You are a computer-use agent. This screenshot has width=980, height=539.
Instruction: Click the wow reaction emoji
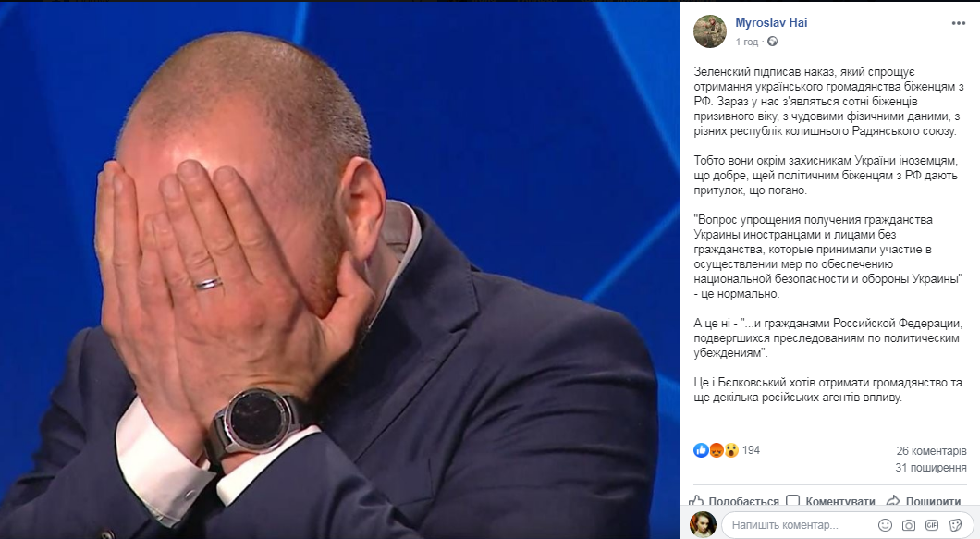(731, 449)
